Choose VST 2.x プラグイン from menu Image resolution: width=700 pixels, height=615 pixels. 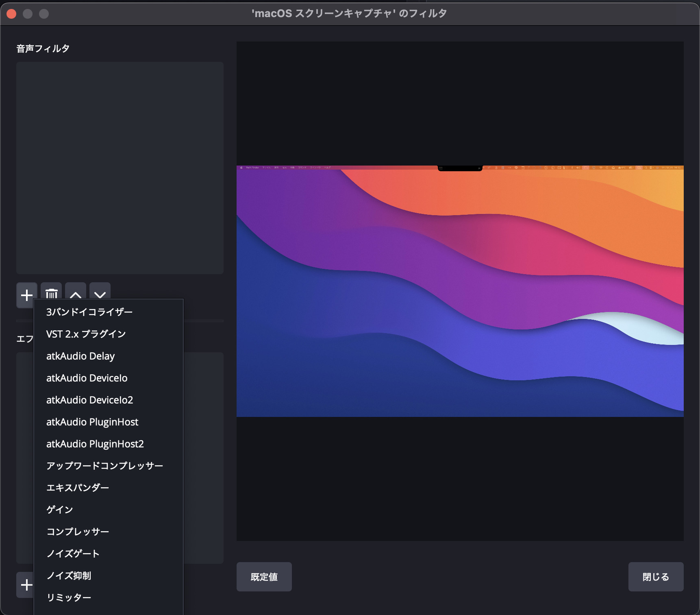click(86, 334)
